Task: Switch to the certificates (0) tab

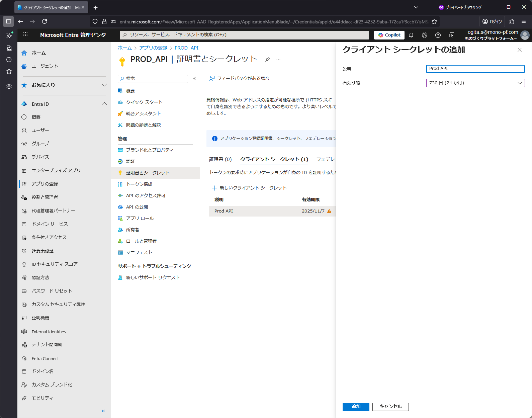Action: pos(220,159)
